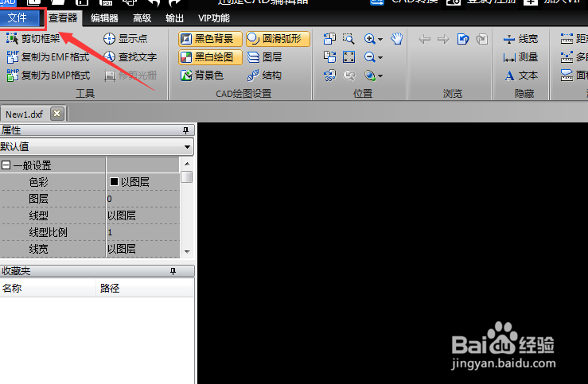Open the 3D orbit dropdown arrow

380,76
